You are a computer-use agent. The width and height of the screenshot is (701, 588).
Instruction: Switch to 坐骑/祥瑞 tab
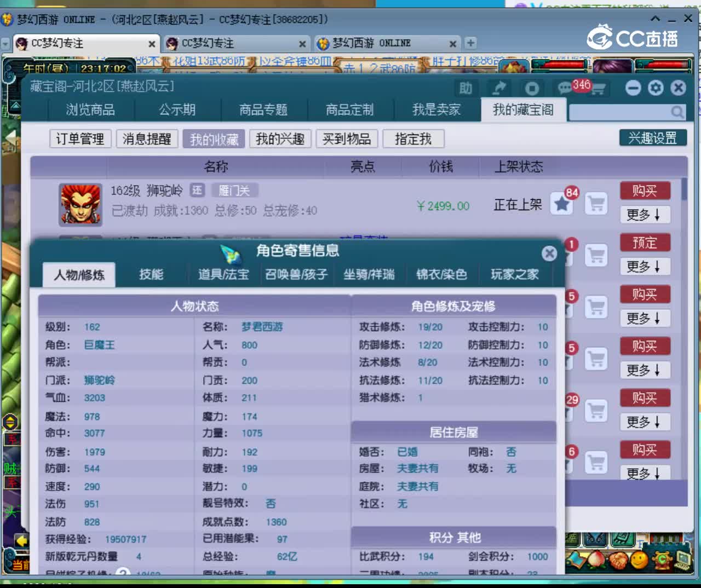[369, 274]
